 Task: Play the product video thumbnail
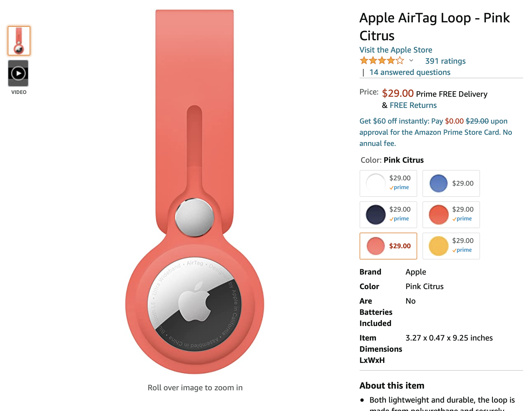(18, 73)
